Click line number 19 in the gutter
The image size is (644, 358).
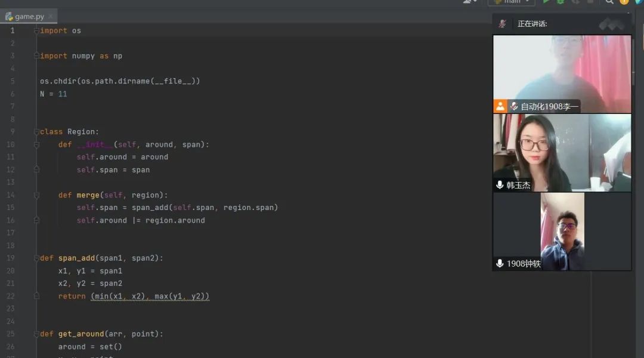click(11, 258)
